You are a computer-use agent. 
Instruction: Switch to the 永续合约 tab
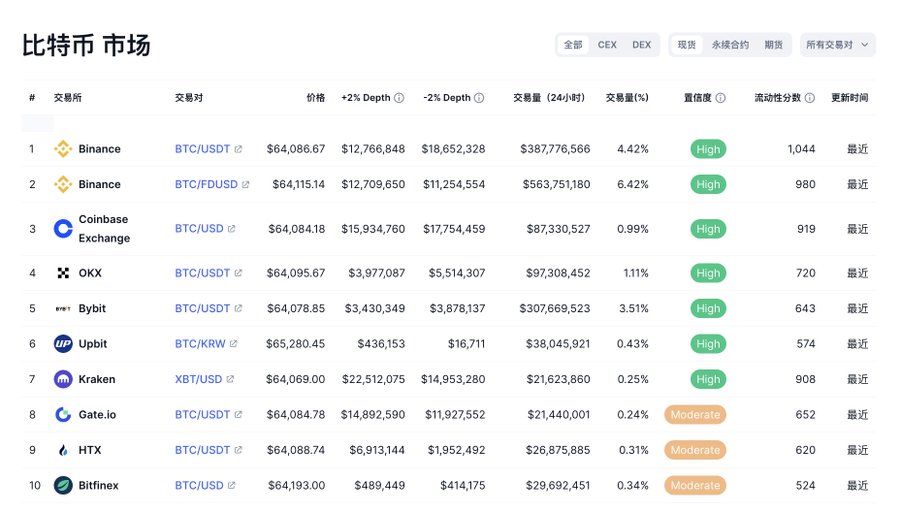[730, 45]
